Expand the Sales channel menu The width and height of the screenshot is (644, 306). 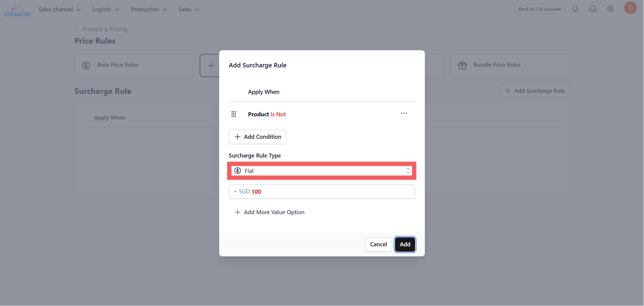click(x=59, y=9)
